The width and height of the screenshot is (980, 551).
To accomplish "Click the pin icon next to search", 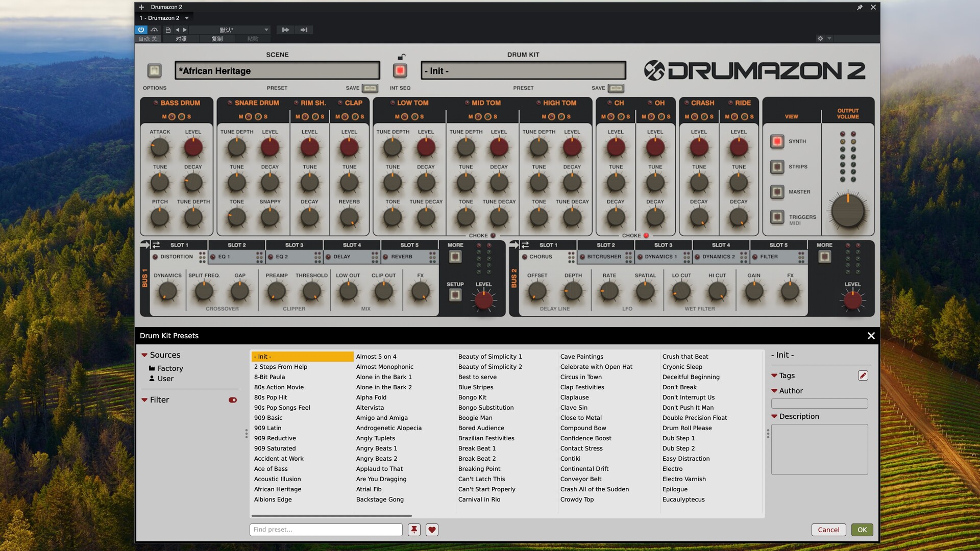I will tap(414, 530).
